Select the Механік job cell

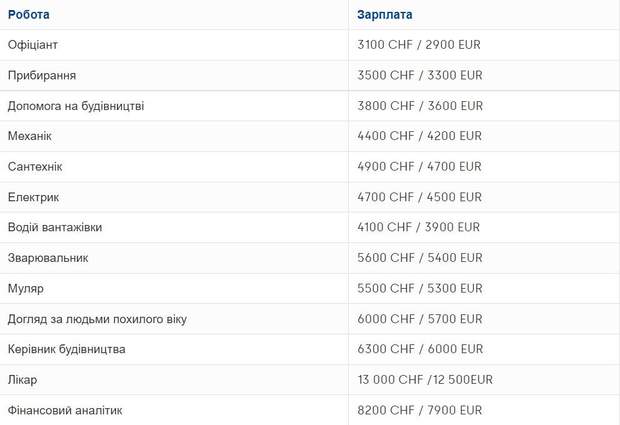coord(30,136)
